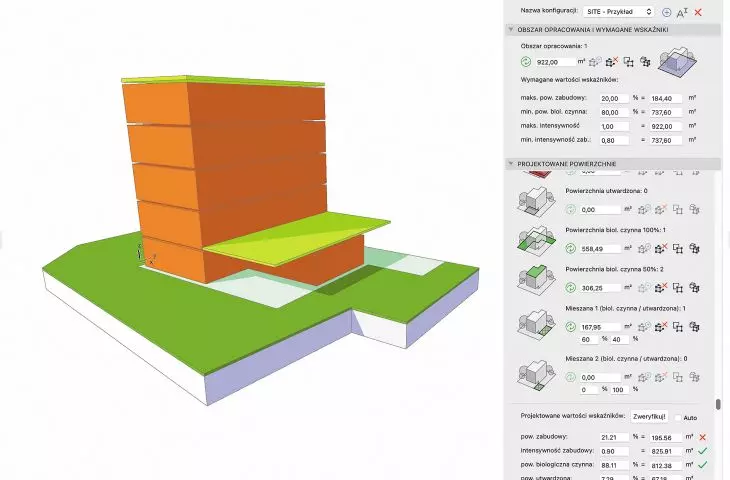Click pow. zabudowy designed area 195.56

click(666, 437)
